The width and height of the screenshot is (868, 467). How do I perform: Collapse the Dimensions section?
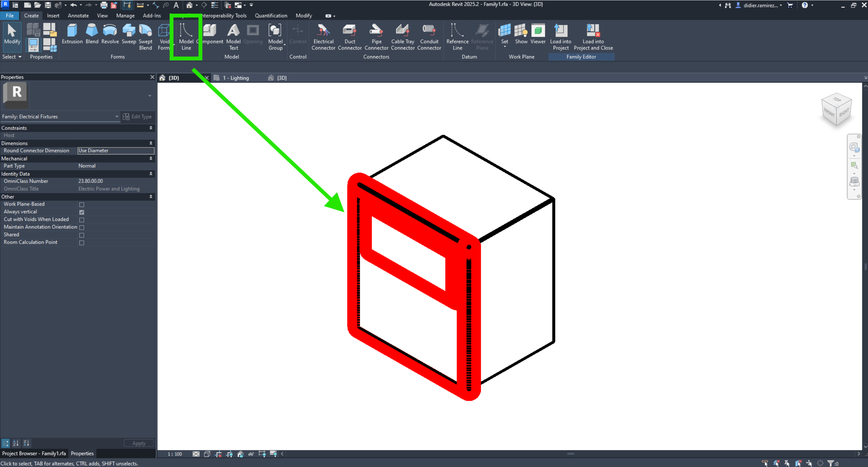click(151, 143)
